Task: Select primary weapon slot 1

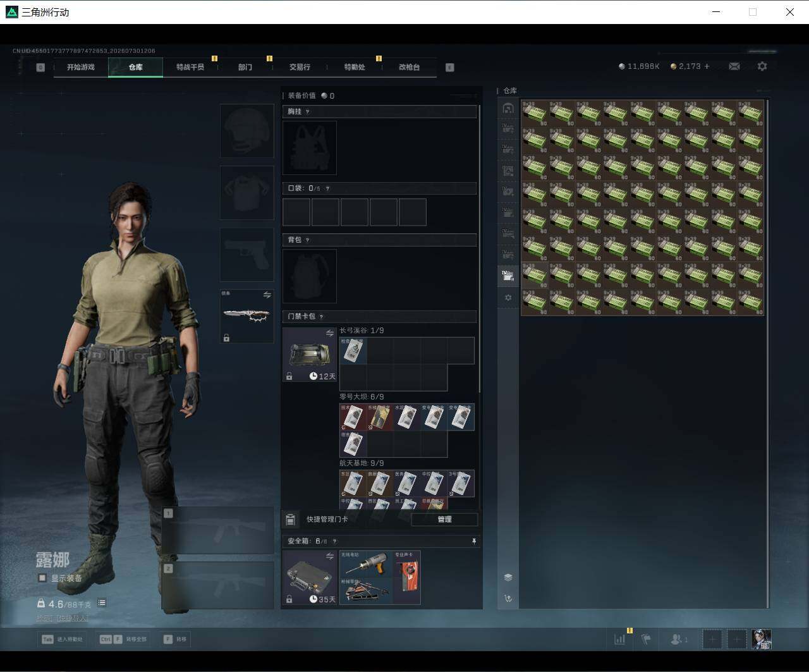Action: [218, 530]
